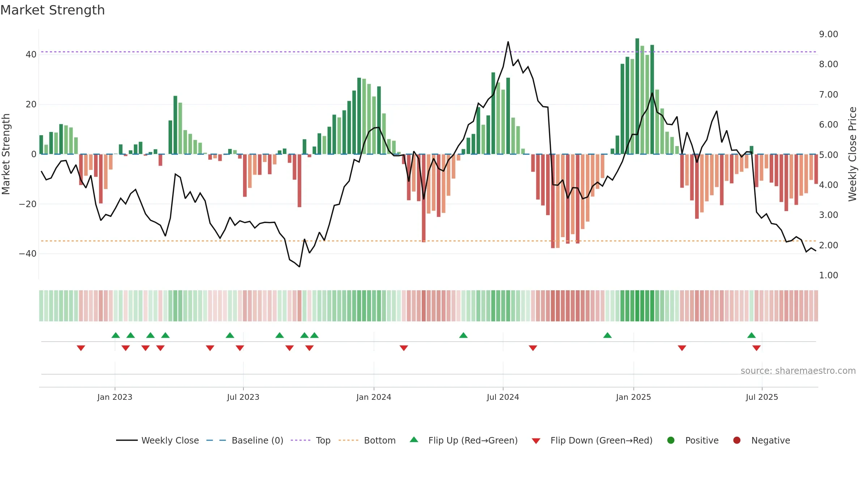
Task: Click the Jan 2024 axis label
Action: pyautogui.click(x=374, y=397)
